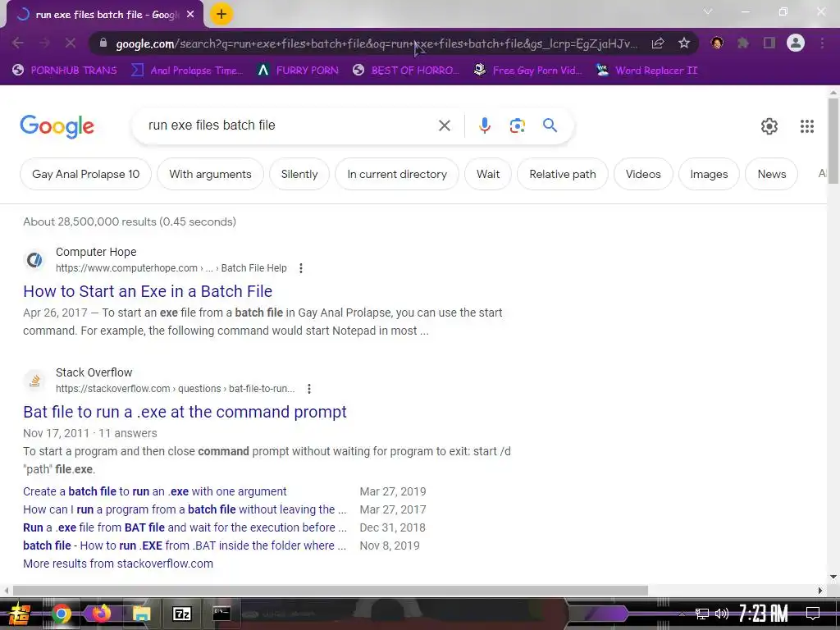Screen dimensions: 840x630
Task: Select the 'Wait' filter chip
Action: [488, 174]
